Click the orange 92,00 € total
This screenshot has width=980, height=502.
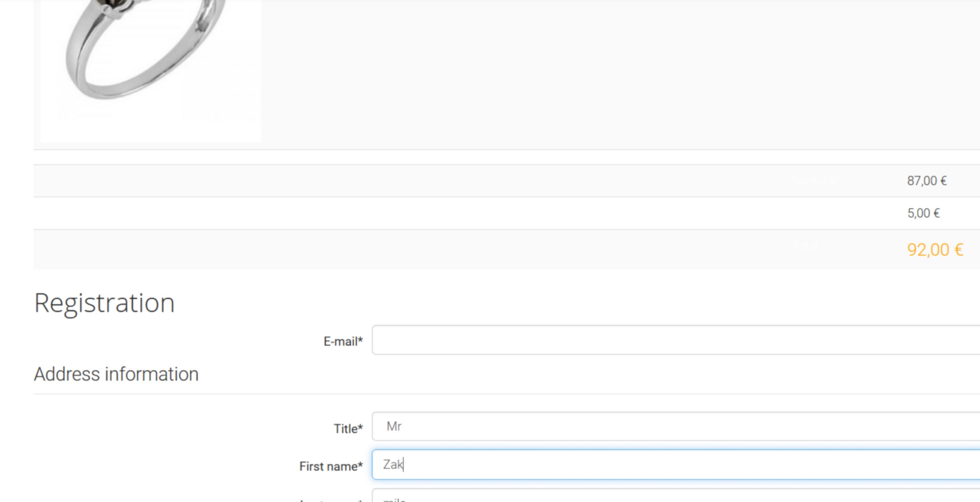(935, 250)
